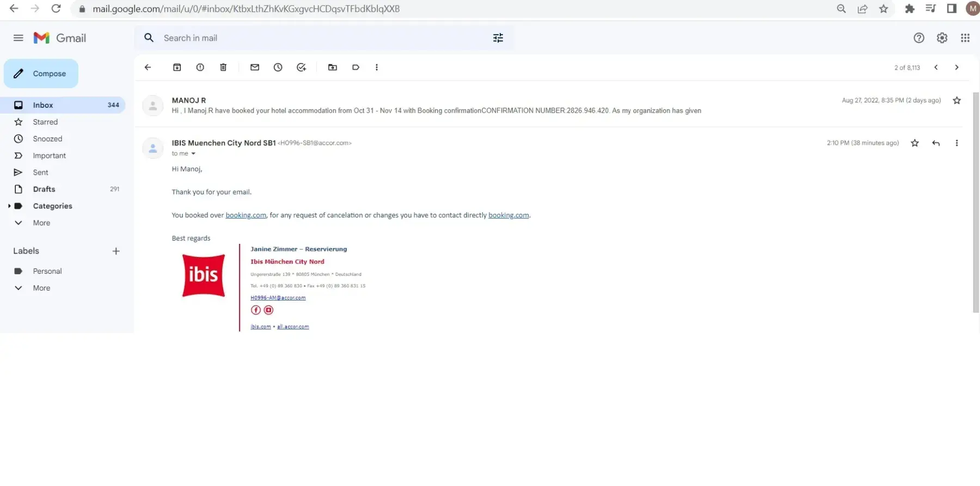Star the IBIS Muenchen City Nord message

915,143
